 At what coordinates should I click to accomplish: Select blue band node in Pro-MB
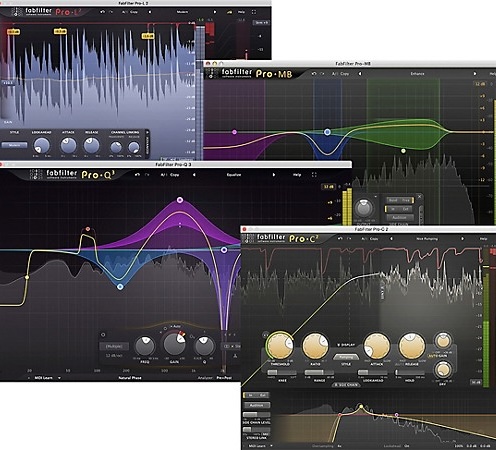point(327,132)
